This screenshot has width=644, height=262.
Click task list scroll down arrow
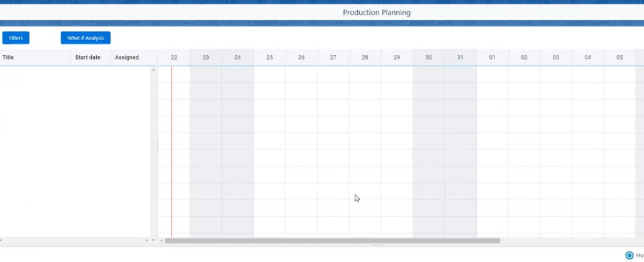(x=153, y=240)
